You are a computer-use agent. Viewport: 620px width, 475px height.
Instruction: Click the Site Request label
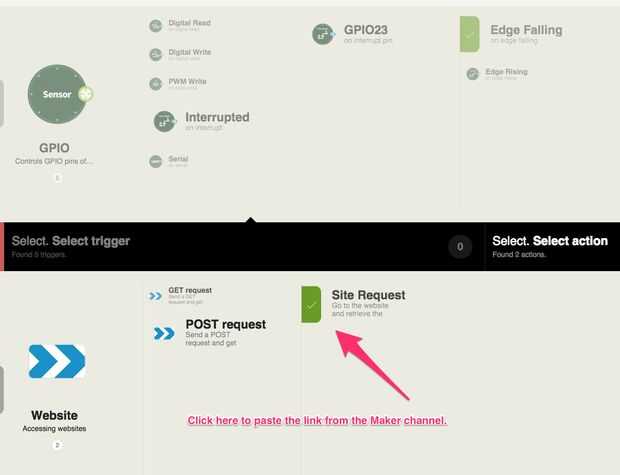coord(368,295)
